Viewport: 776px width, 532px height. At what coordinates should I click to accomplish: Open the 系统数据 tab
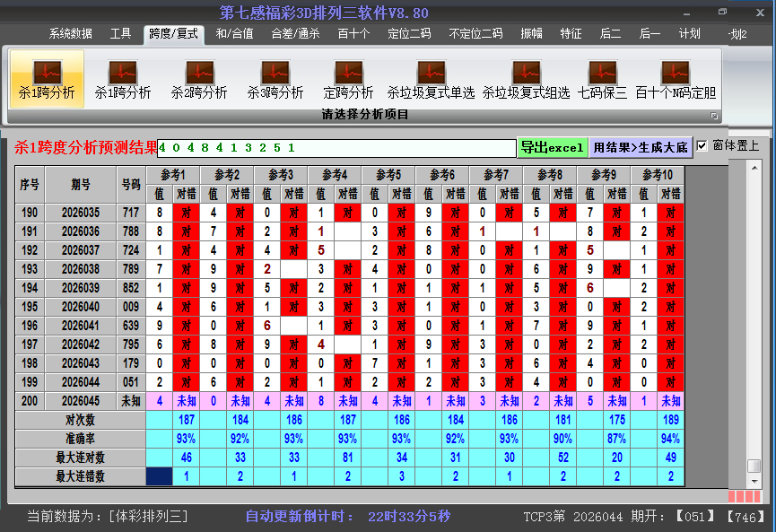tap(71, 34)
